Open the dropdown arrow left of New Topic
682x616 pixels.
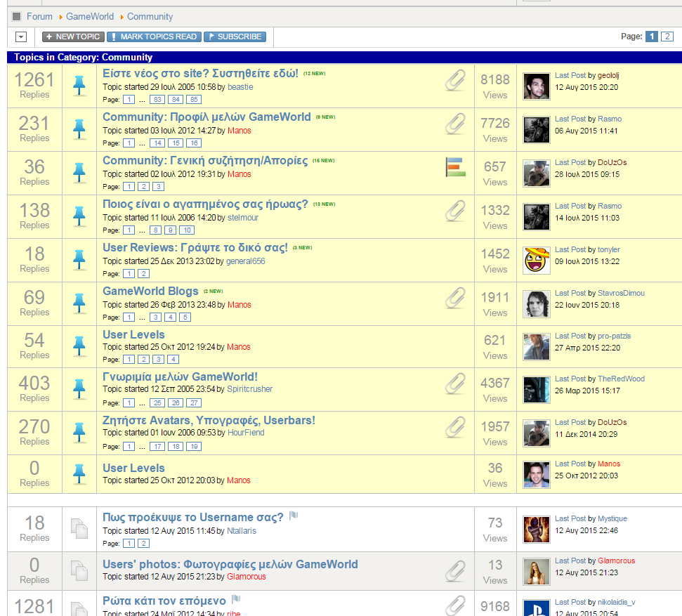point(20,37)
